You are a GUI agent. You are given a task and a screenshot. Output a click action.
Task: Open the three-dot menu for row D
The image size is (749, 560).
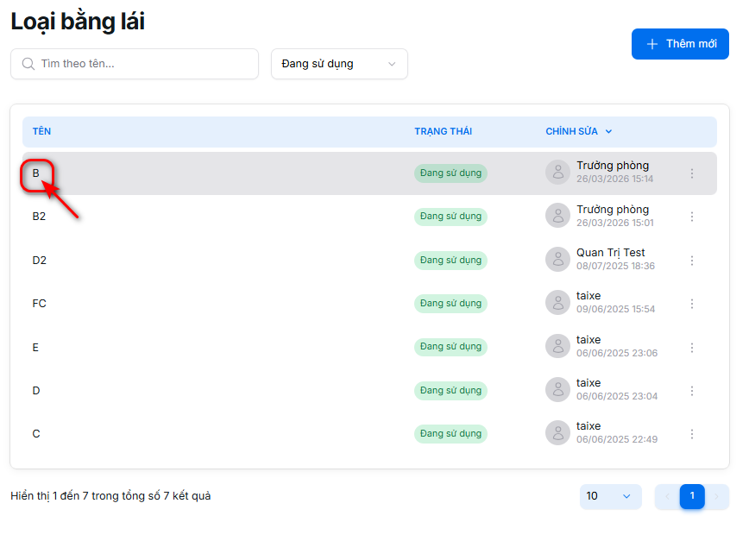(x=691, y=391)
